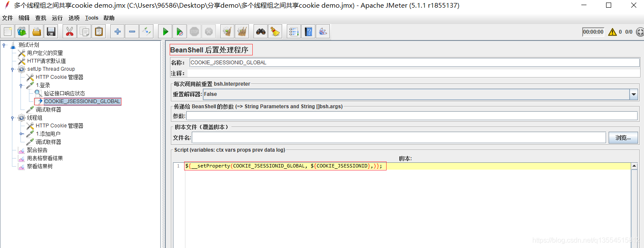Select the 线程组 item
Image resolution: width=644 pixels, height=248 pixels.
click(35, 118)
